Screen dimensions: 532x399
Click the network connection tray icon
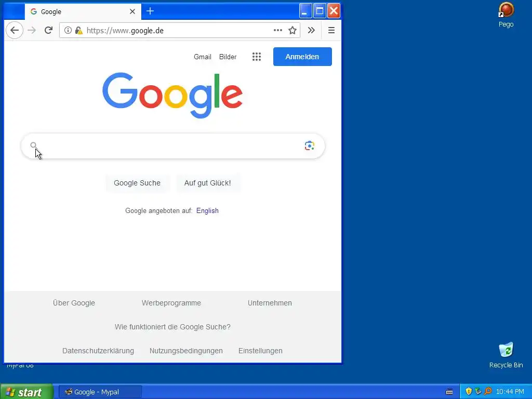click(478, 392)
